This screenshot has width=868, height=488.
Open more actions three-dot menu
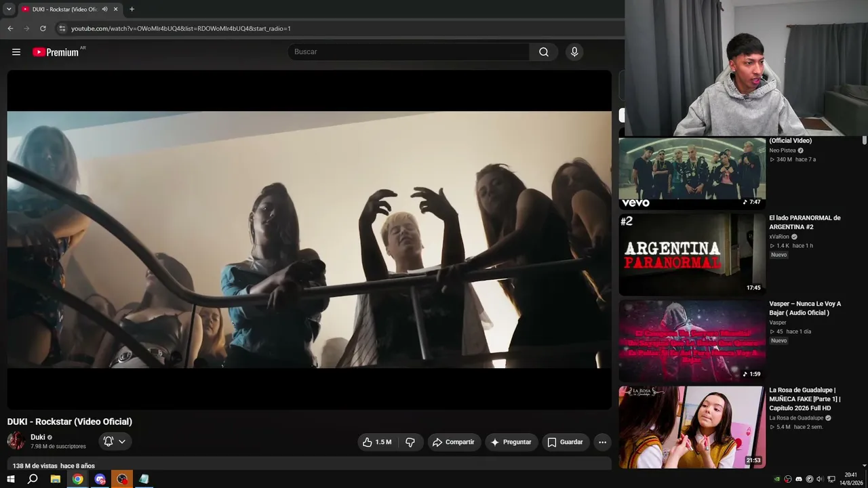coord(602,442)
